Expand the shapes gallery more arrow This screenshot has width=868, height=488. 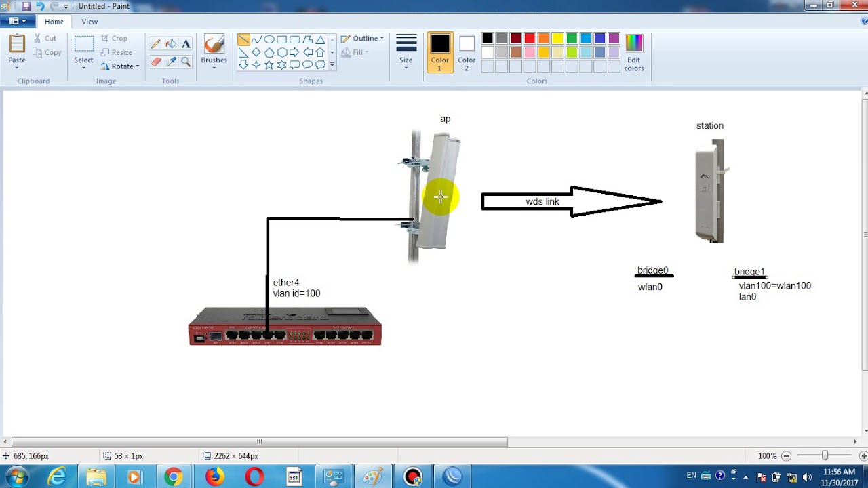[332, 65]
